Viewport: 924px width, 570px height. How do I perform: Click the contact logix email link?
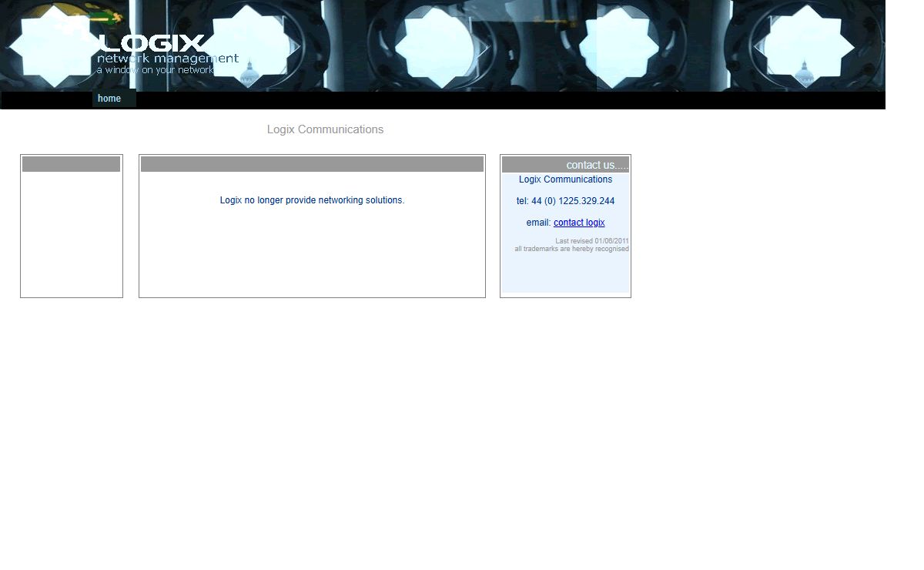[579, 223]
